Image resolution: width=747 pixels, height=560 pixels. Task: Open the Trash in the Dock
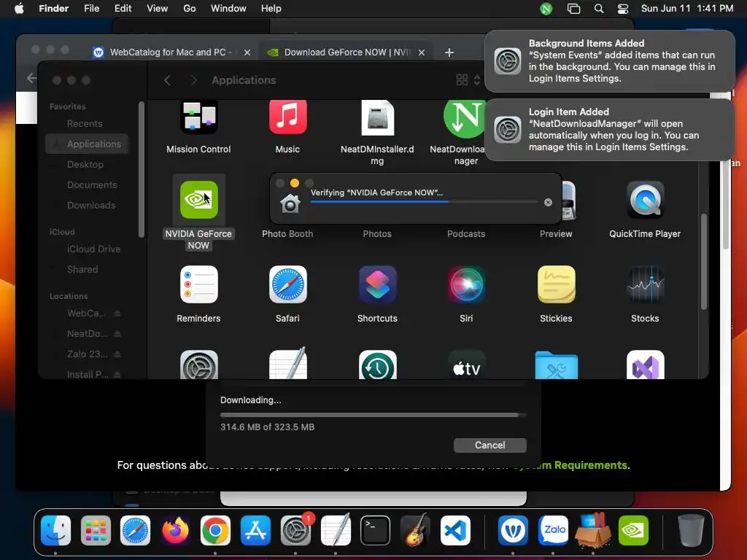pos(691,530)
